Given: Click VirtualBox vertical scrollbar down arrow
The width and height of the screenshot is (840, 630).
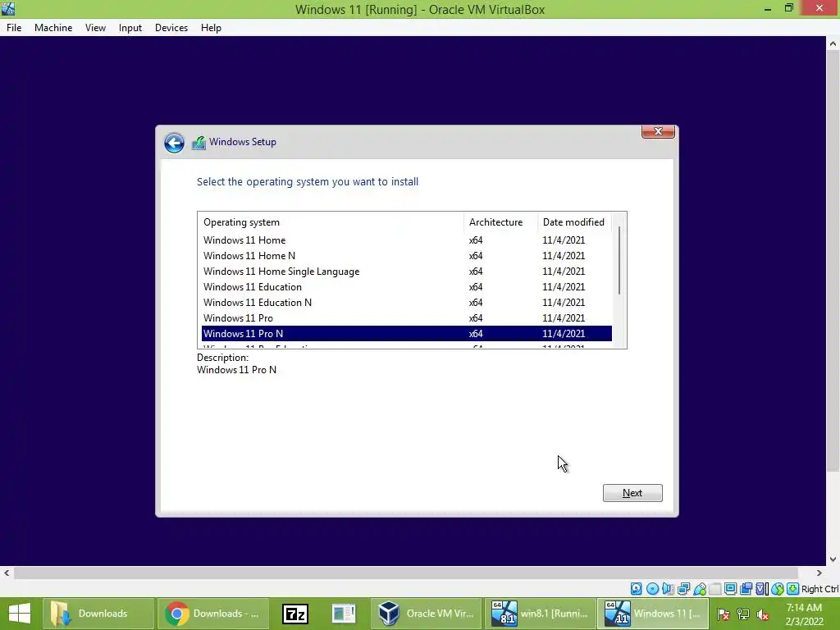Looking at the screenshot, I should click(x=833, y=559).
